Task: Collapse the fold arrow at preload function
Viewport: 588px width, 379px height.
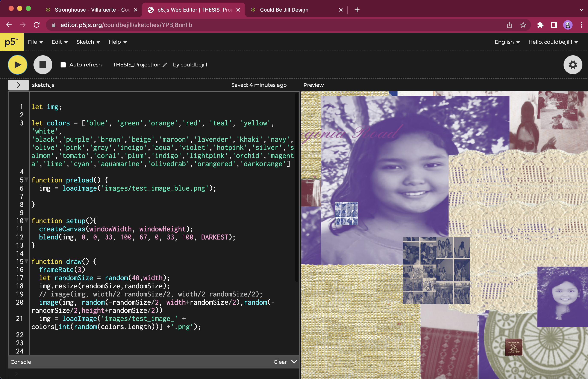Action: pos(26,179)
